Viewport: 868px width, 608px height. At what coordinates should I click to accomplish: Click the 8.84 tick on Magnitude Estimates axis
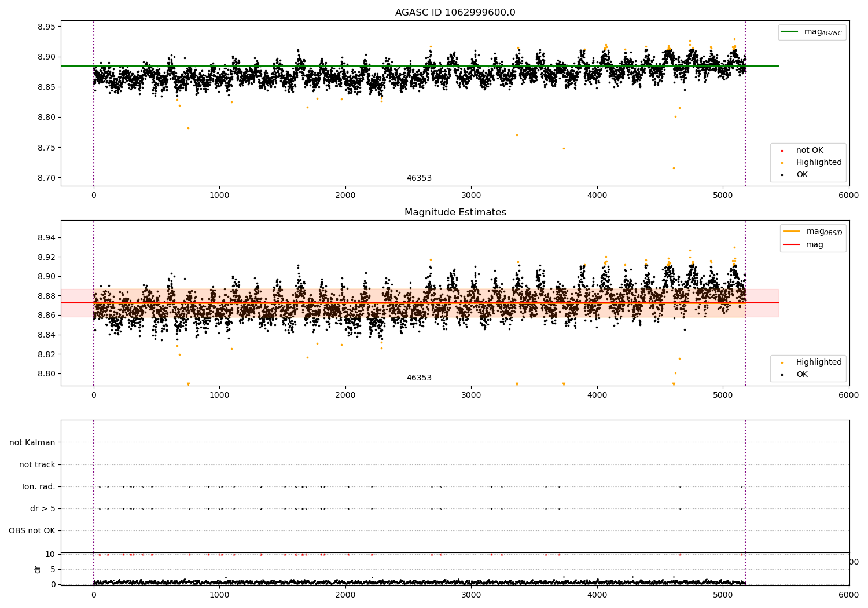46,335
